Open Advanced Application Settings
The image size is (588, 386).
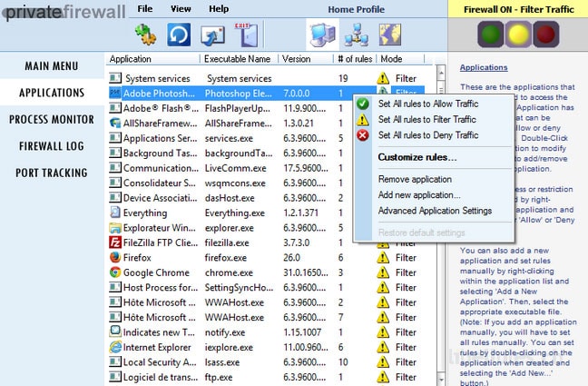(x=435, y=211)
